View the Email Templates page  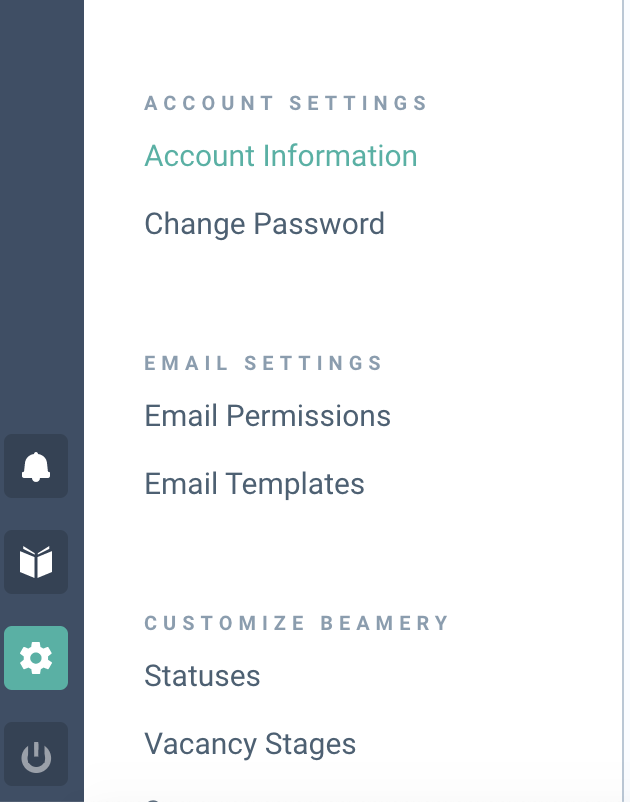[254, 484]
